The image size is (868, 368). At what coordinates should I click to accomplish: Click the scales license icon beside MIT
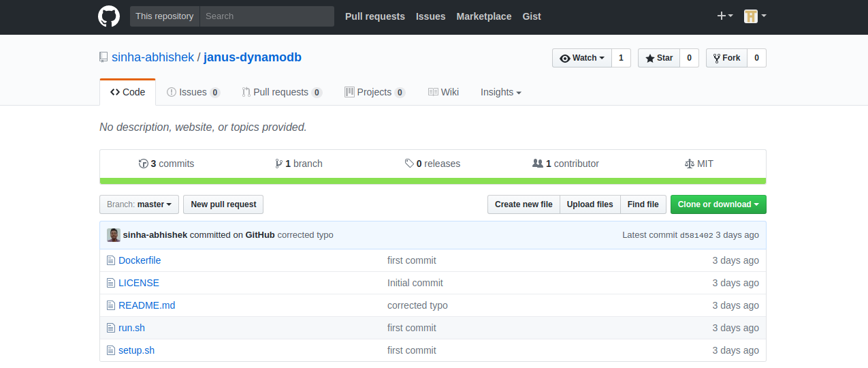(x=690, y=164)
